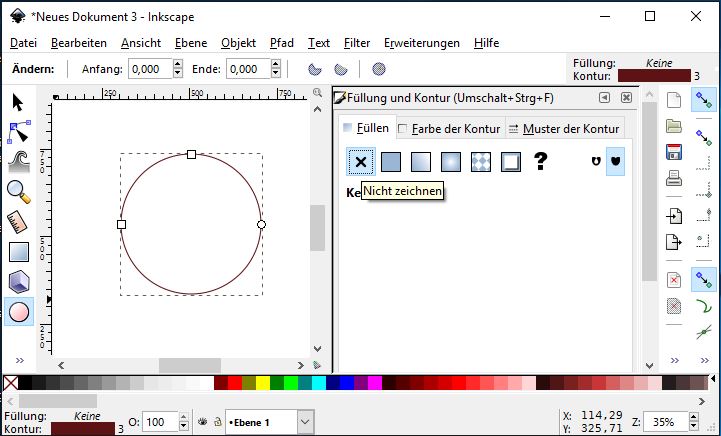Click the New document icon

click(x=674, y=100)
